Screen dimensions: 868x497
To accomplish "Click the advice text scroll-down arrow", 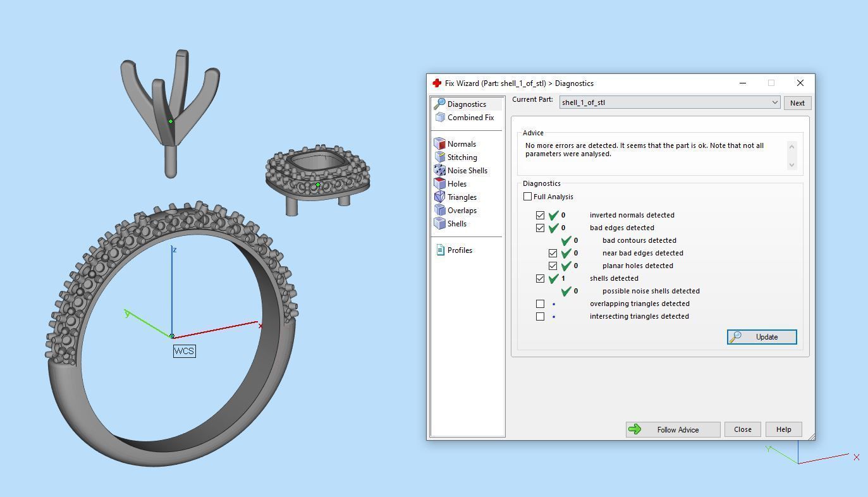I will [x=792, y=165].
